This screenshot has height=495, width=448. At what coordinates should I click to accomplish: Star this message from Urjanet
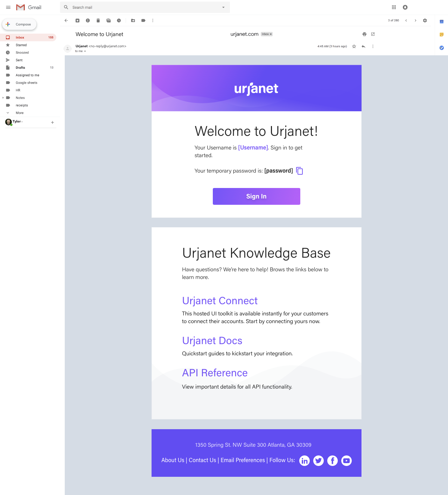click(354, 46)
